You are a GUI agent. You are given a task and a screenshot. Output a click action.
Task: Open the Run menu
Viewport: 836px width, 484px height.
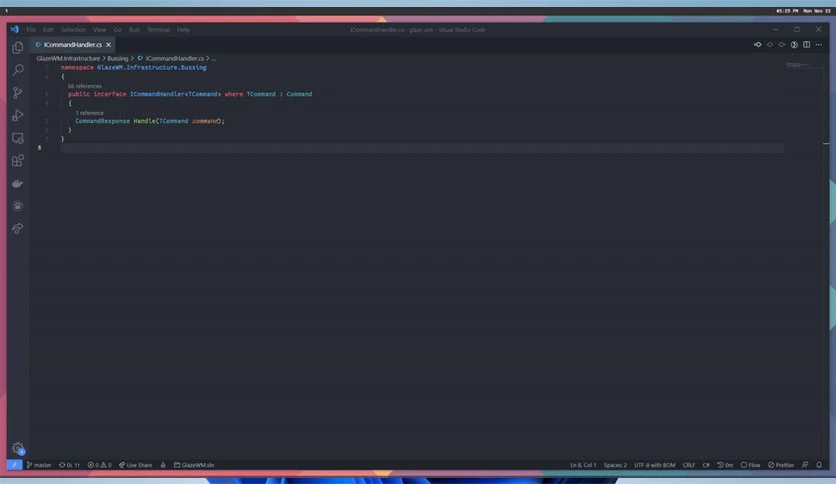click(134, 30)
